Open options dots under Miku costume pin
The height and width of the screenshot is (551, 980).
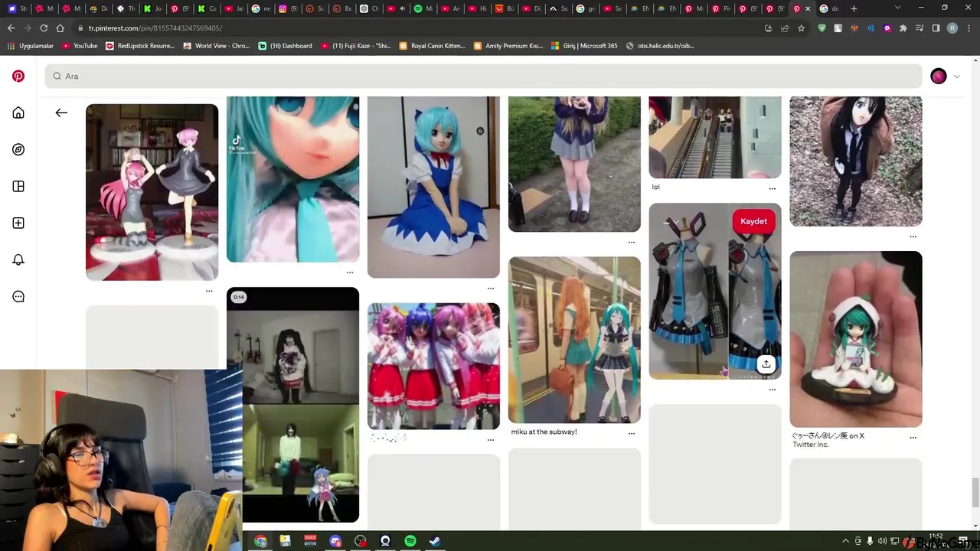[x=773, y=390]
